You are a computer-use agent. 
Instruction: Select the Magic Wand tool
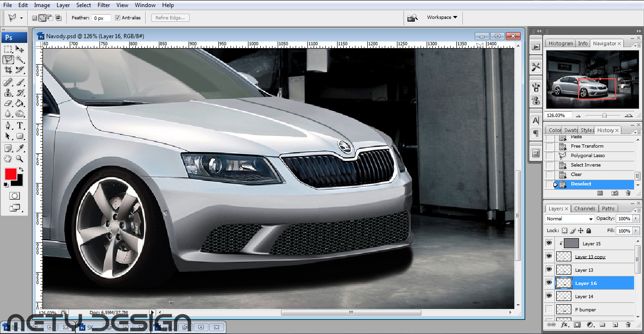tap(20, 59)
